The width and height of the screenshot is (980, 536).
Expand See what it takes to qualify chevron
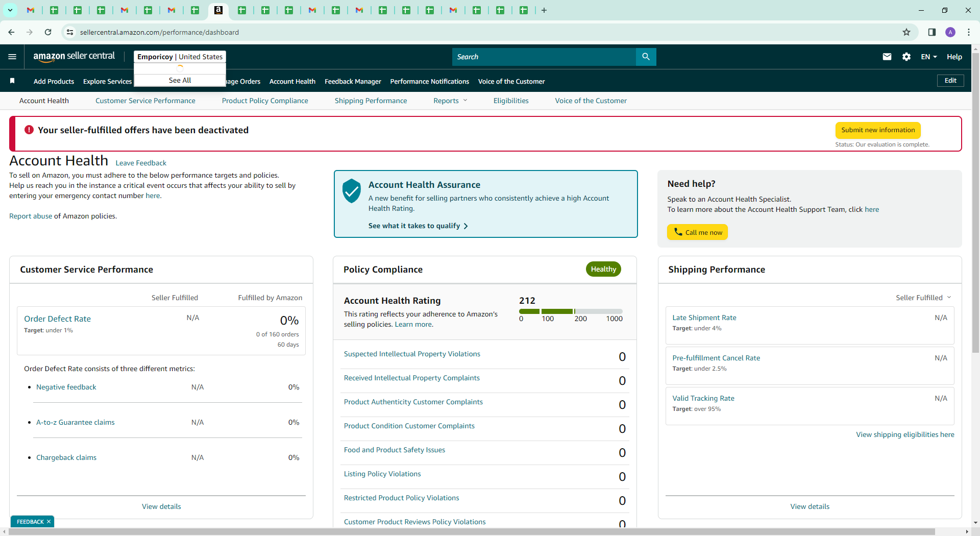coord(465,226)
